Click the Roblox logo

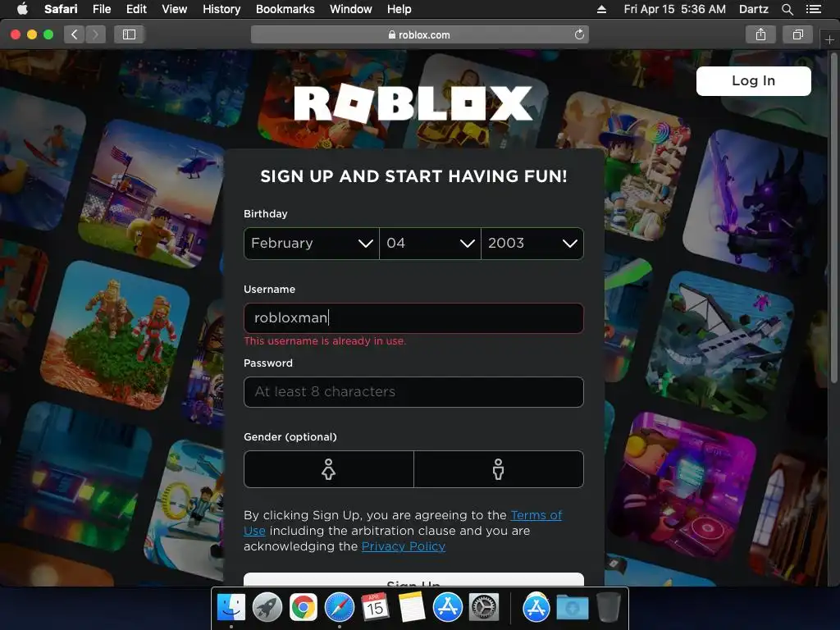(413, 103)
